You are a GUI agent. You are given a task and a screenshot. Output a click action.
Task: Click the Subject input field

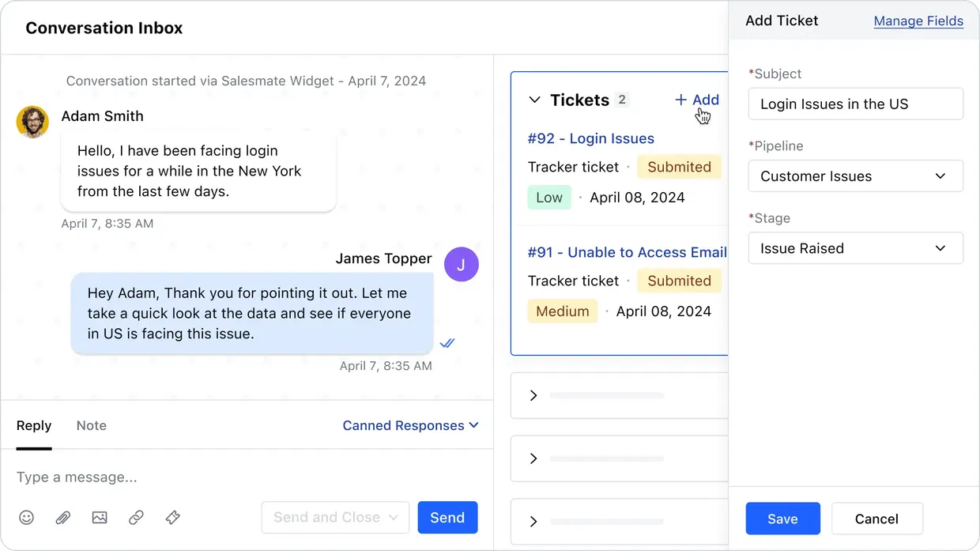855,104
